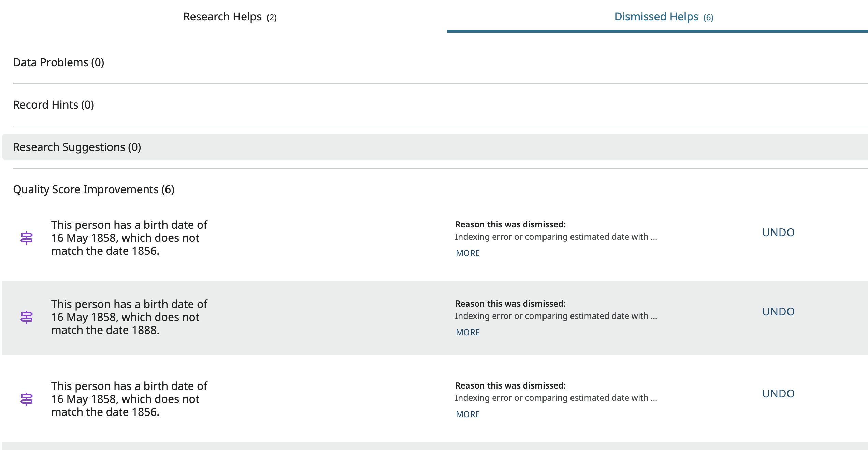Show MORE of first dismissal reason
The width and height of the screenshot is (868, 450).
point(468,253)
